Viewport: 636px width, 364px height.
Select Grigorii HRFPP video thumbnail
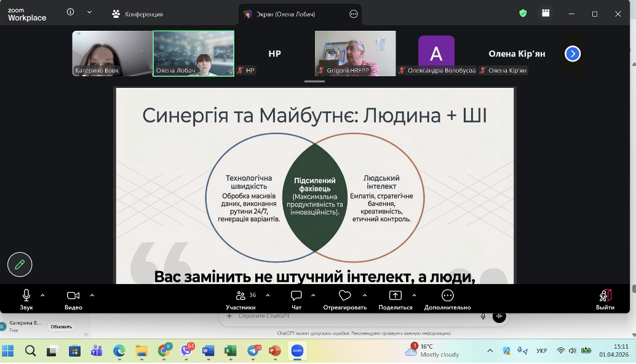click(355, 53)
